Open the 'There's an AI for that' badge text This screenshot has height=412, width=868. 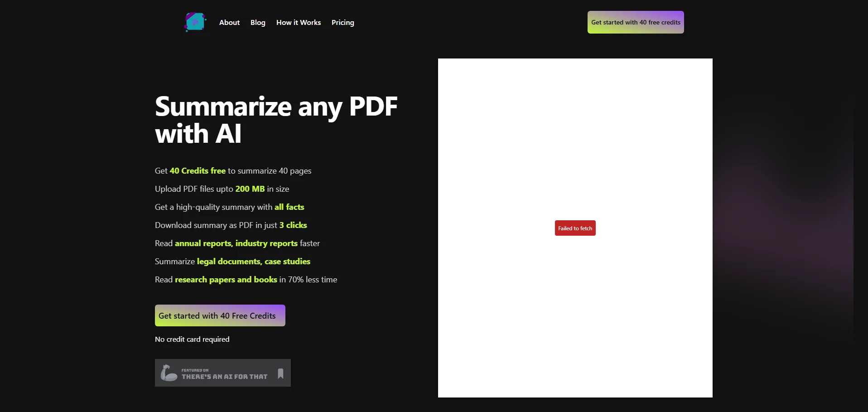click(224, 376)
